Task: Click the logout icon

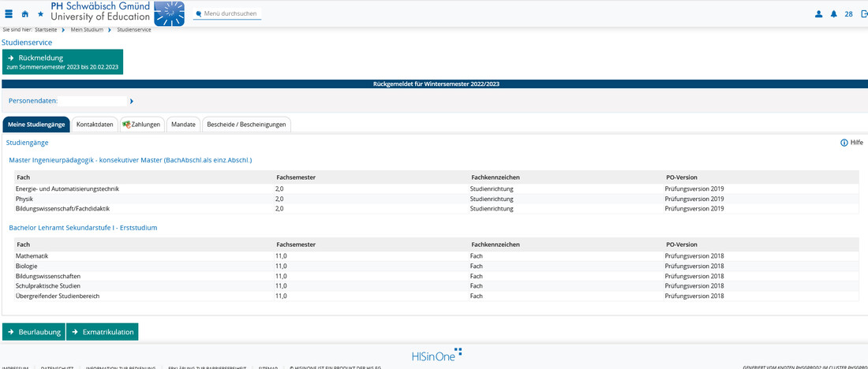Action: [x=863, y=14]
